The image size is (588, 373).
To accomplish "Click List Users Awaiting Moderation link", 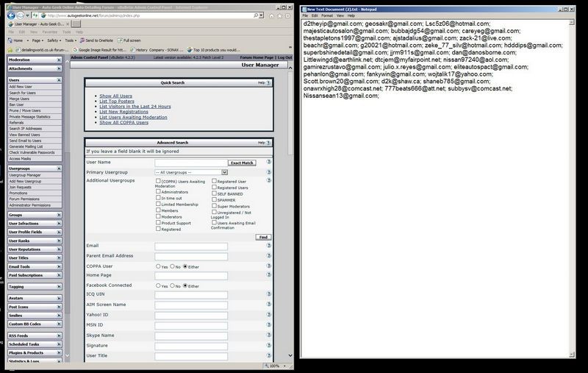I will (133, 117).
